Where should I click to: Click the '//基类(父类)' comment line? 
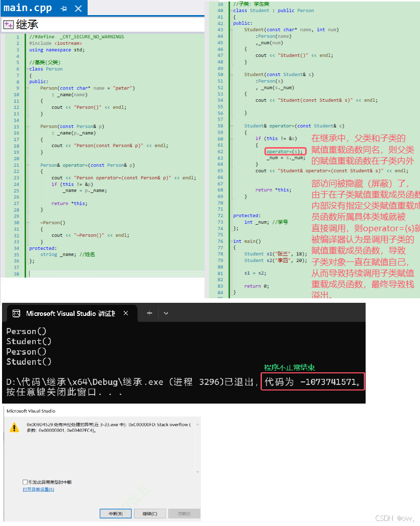pos(45,62)
